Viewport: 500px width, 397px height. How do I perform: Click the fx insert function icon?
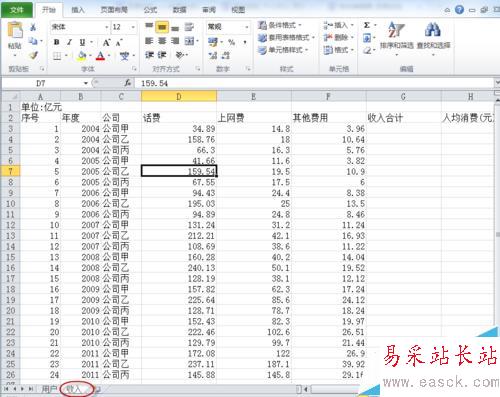128,83
